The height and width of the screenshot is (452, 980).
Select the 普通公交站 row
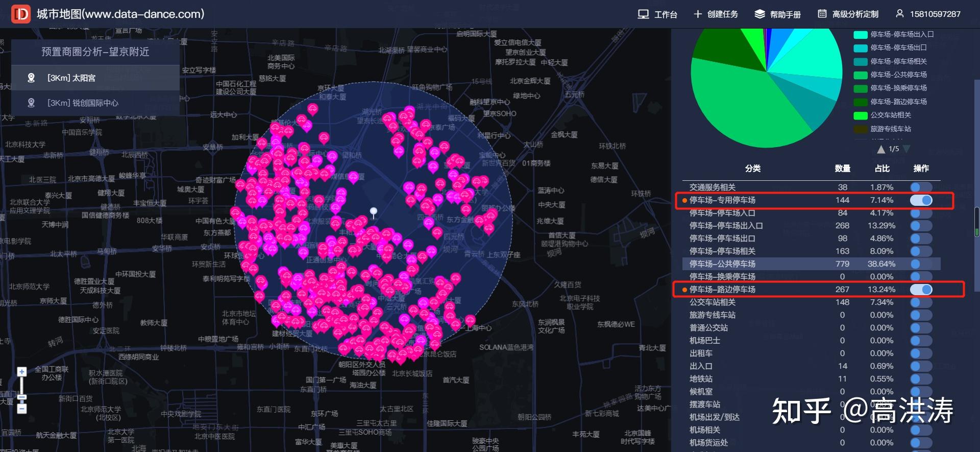click(x=811, y=328)
